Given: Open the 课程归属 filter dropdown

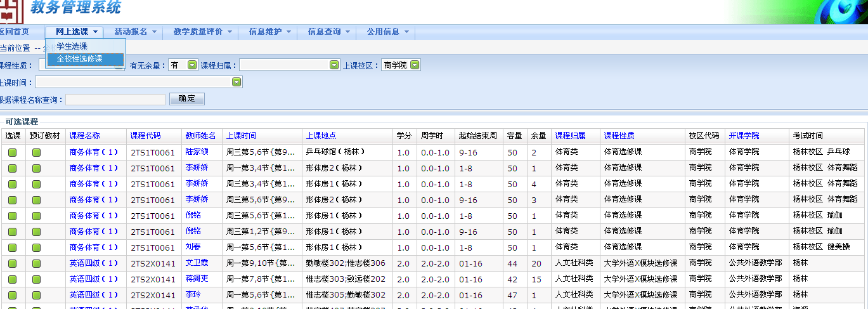Looking at the screenshot, I should click(290, 65).
